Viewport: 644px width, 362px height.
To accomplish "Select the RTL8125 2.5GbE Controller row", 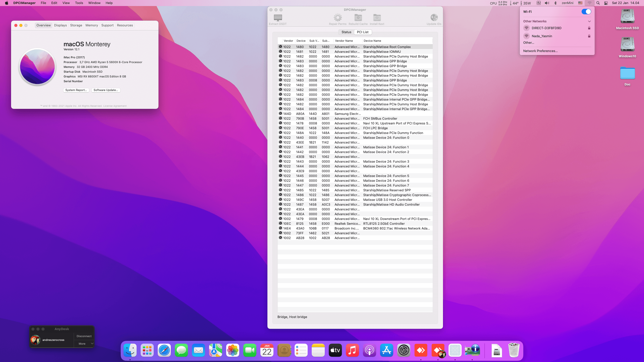I will pos(355,223).
